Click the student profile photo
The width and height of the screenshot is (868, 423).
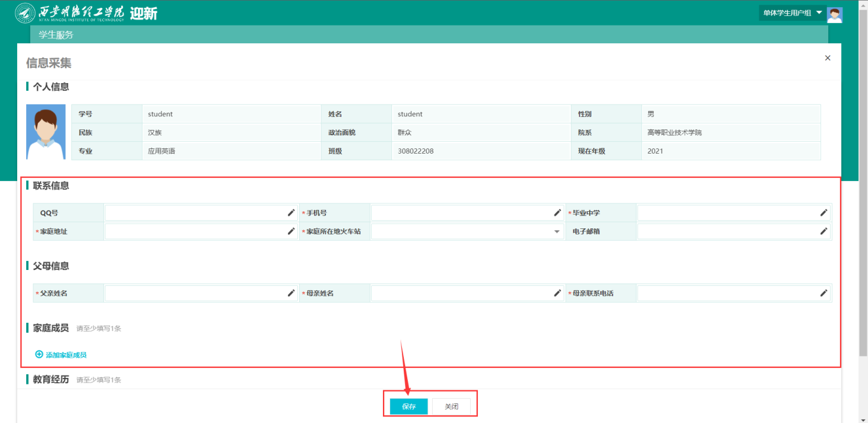46,132
